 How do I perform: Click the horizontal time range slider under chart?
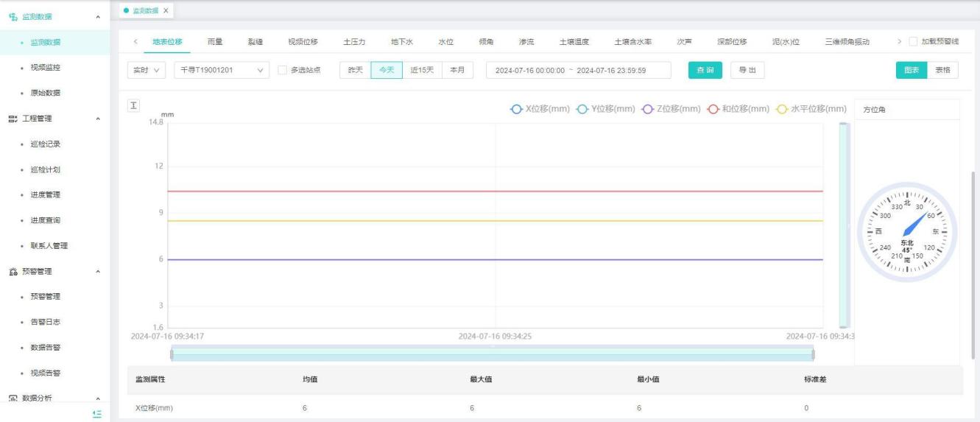492,354
